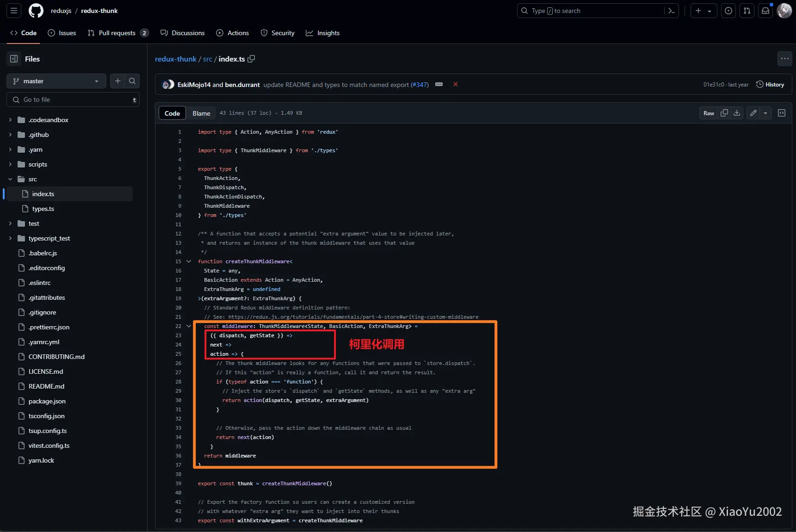The width and height of the screenshot is (796, 532).
Task: Open the Pull requests tab
Action: (118, 33)
